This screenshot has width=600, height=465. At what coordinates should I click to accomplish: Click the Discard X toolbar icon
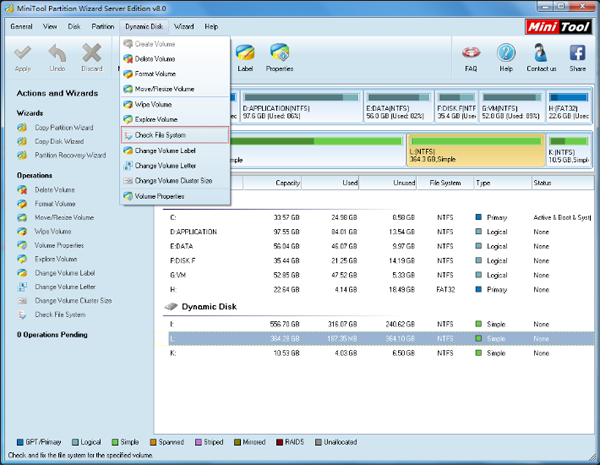[92, 53]
